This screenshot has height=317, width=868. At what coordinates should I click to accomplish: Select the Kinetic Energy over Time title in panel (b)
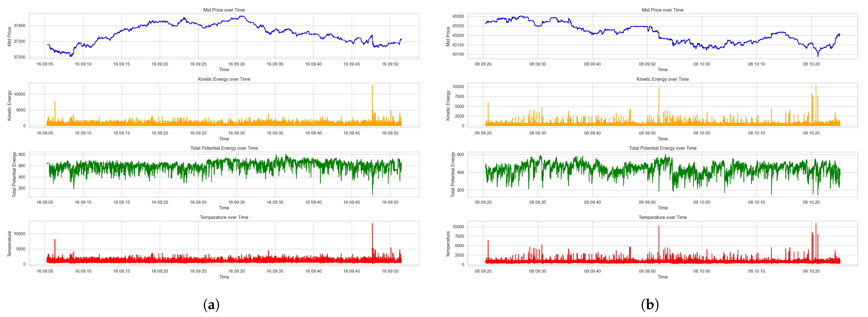click(x=662, y=79)
